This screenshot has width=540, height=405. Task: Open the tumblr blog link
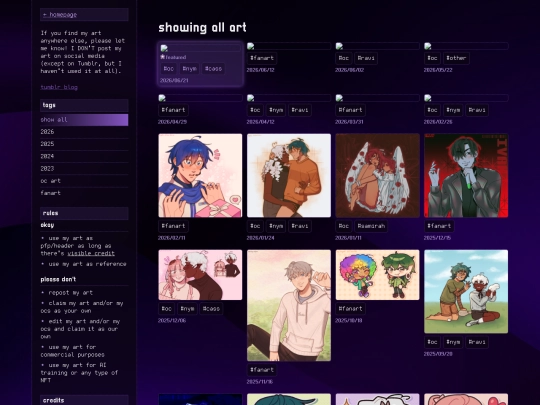(x=59, y=87)
